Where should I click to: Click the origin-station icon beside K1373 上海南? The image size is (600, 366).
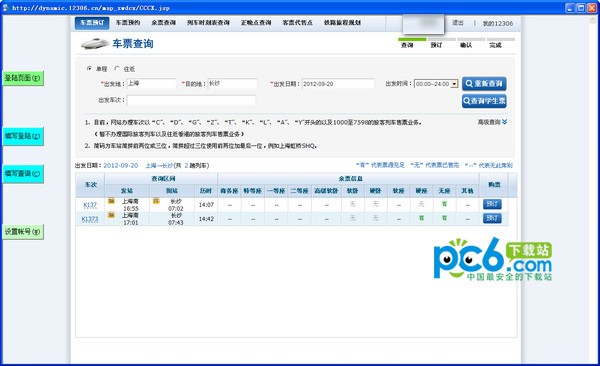111,215
